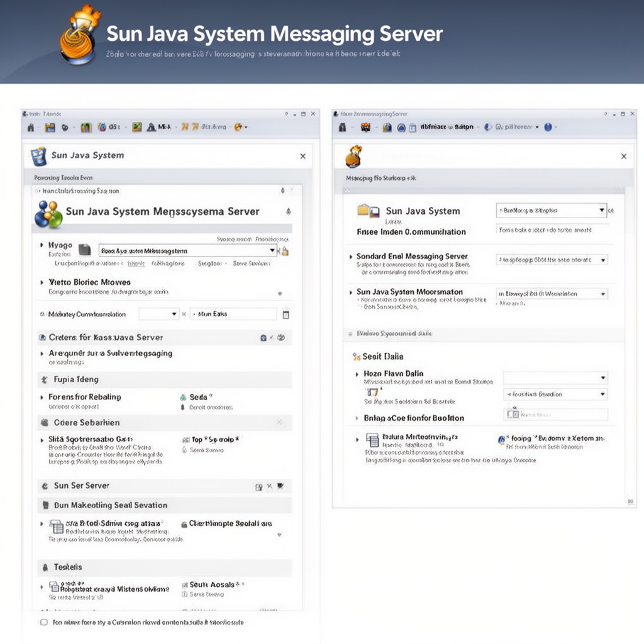Expand the 'Ytetto Bloriec Mioweo' row

[42, 282]
